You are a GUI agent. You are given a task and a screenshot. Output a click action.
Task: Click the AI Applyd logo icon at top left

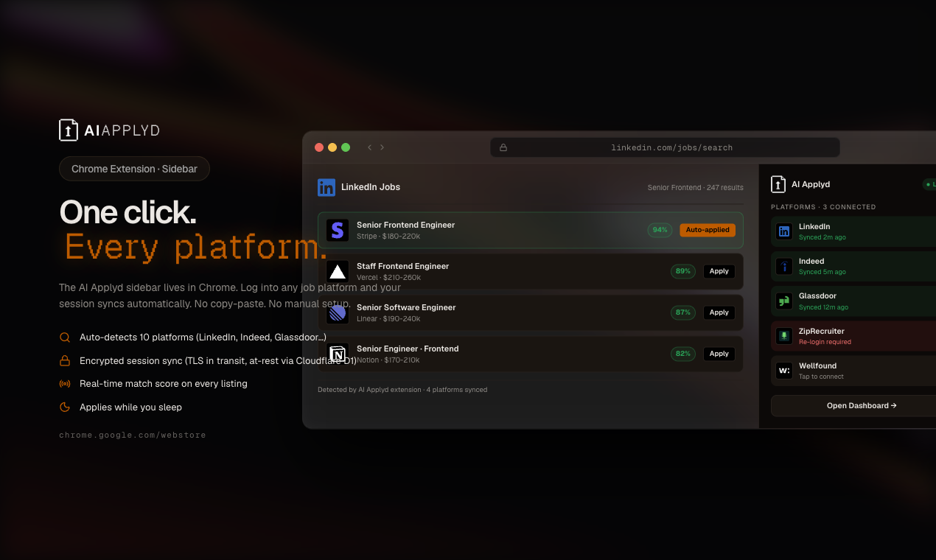69,130
